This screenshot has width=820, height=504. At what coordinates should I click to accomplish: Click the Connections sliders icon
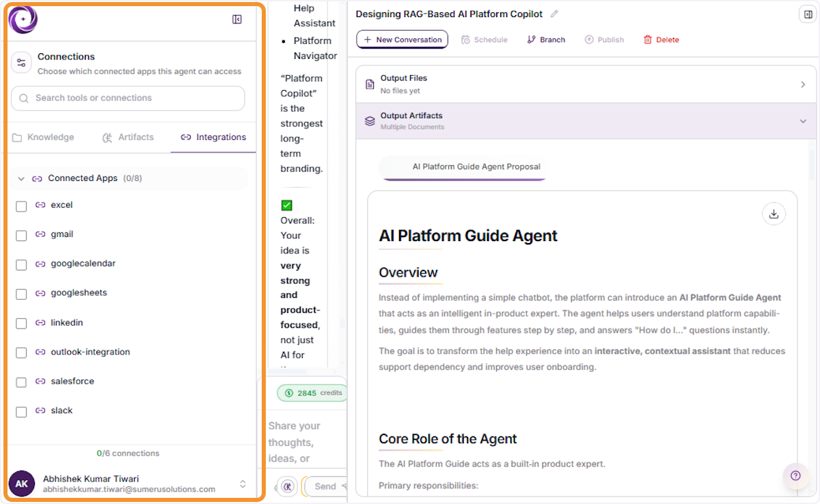pos(21,63)
